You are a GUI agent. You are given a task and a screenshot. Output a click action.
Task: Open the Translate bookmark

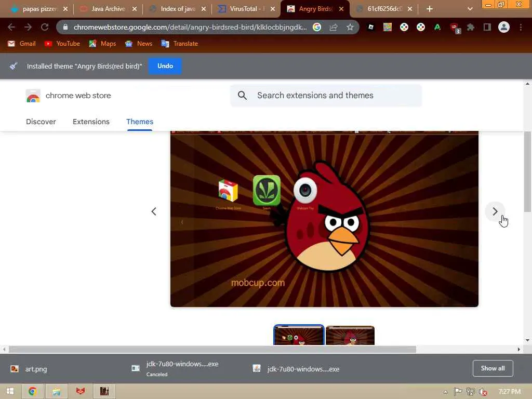(x=179, y=44)
